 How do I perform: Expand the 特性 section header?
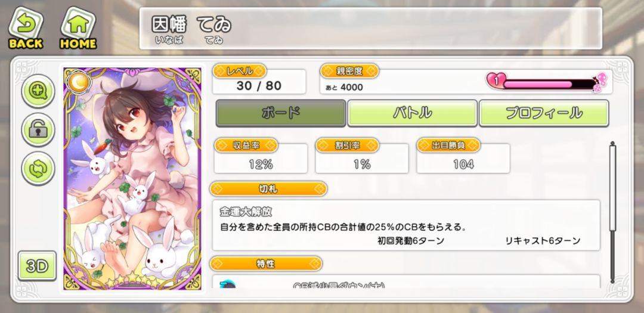click(x=266, y=264)
